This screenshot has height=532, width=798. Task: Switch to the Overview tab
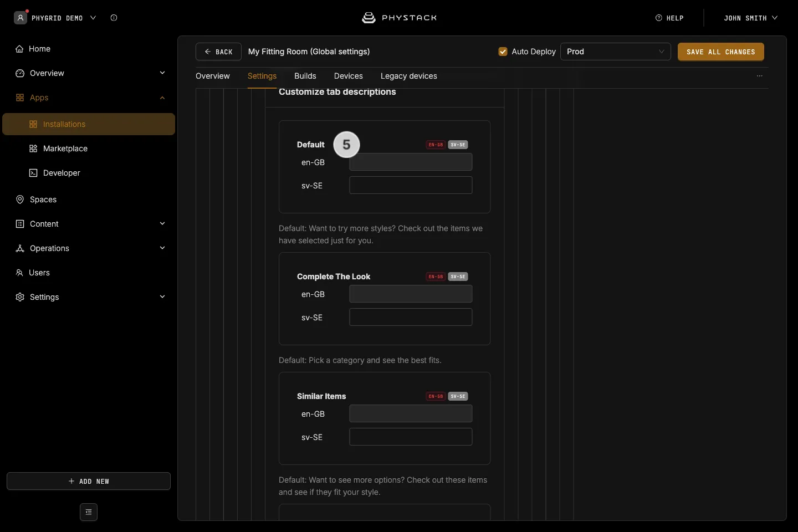[x=213, y=76]
